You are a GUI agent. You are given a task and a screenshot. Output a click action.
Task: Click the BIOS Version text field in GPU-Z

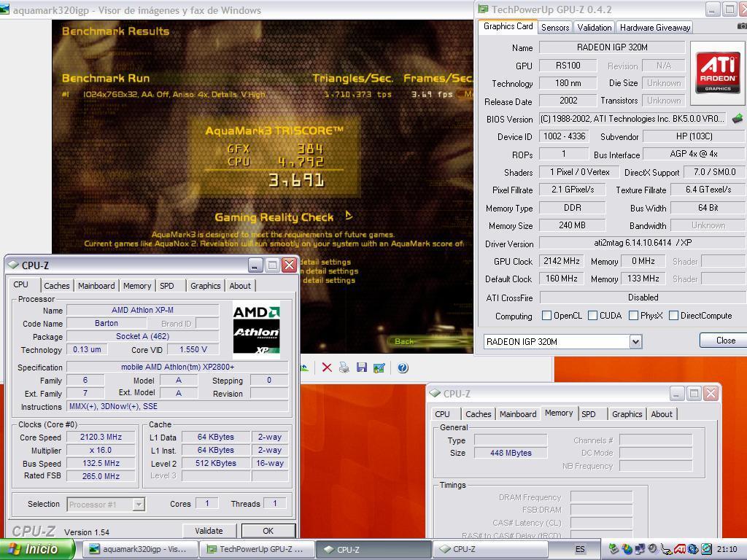(x=632, y=119)
